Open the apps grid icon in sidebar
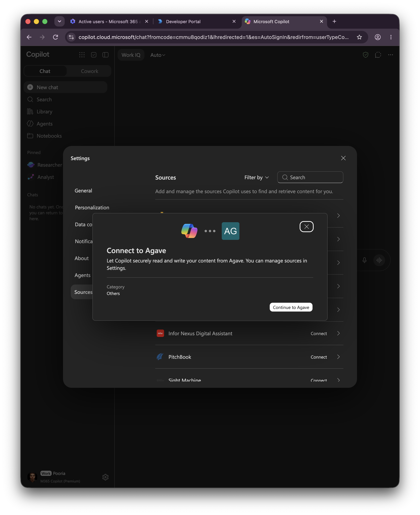The height and width of the screenshot is (515, 420). tap(82, 55)
